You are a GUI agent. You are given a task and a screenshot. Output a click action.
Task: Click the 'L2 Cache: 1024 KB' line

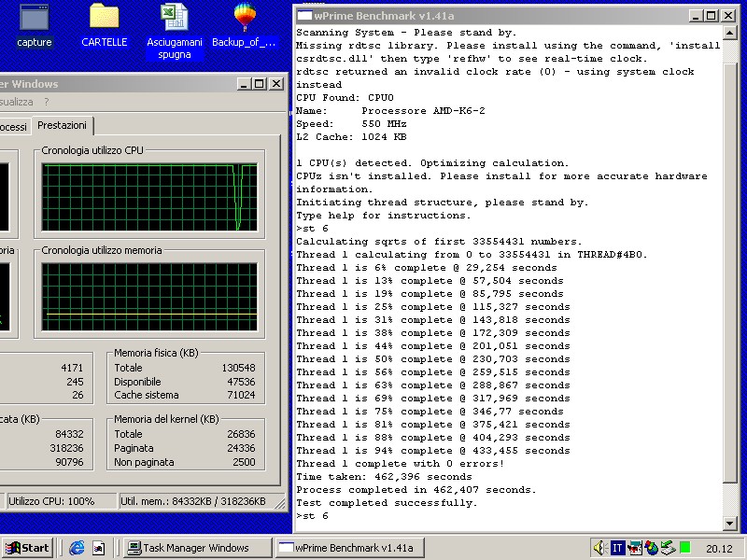tap(351, 137)
